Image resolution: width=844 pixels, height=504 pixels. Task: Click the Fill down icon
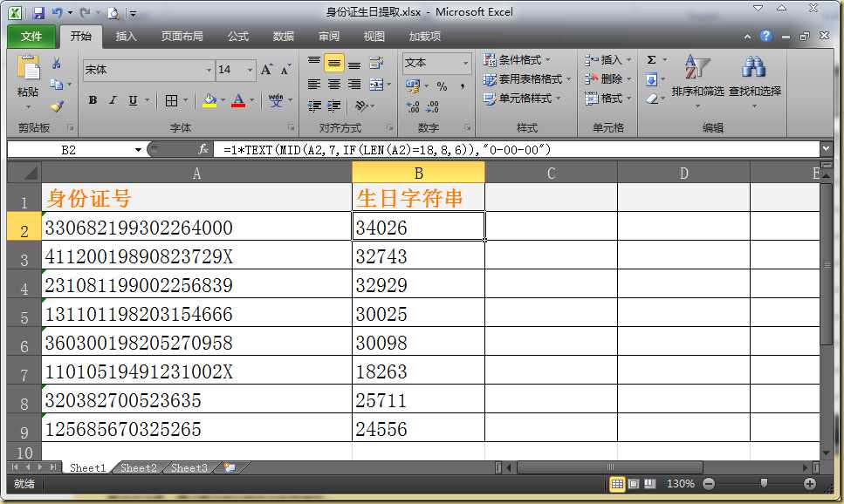point(651,79)
